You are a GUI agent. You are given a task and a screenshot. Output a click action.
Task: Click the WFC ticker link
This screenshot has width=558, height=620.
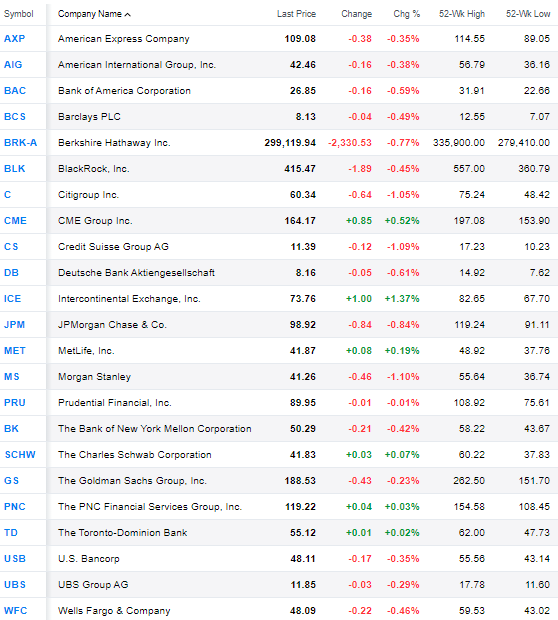point(16,611)
